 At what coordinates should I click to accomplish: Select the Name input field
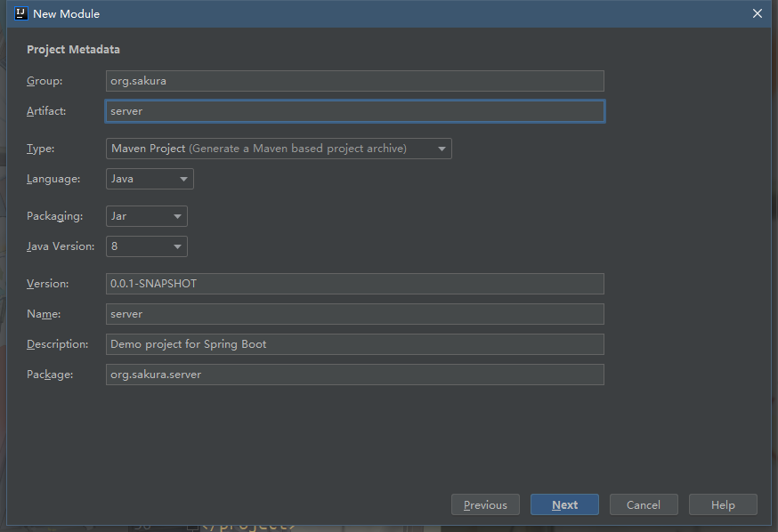pyautogui.click(x=354, y=314)
